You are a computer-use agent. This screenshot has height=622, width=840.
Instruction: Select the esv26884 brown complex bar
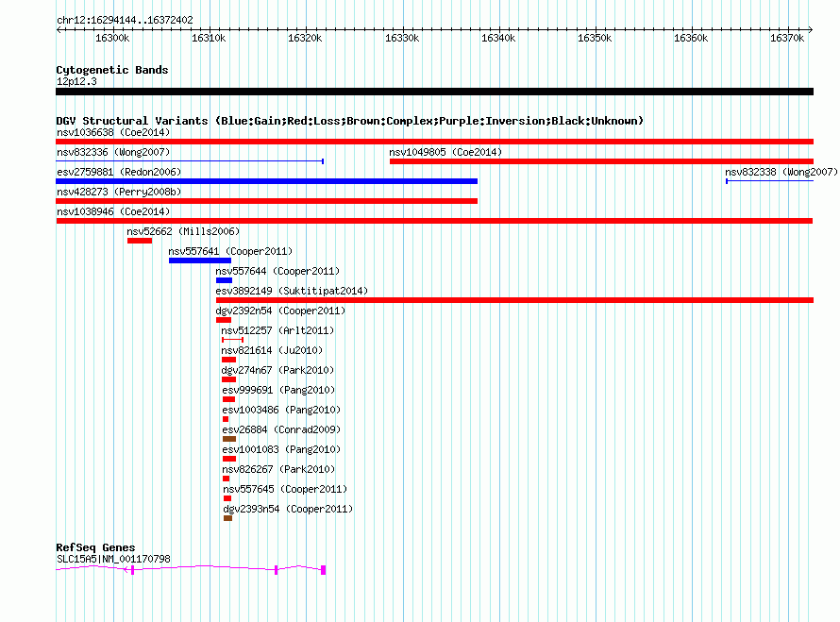pos(229,439)
